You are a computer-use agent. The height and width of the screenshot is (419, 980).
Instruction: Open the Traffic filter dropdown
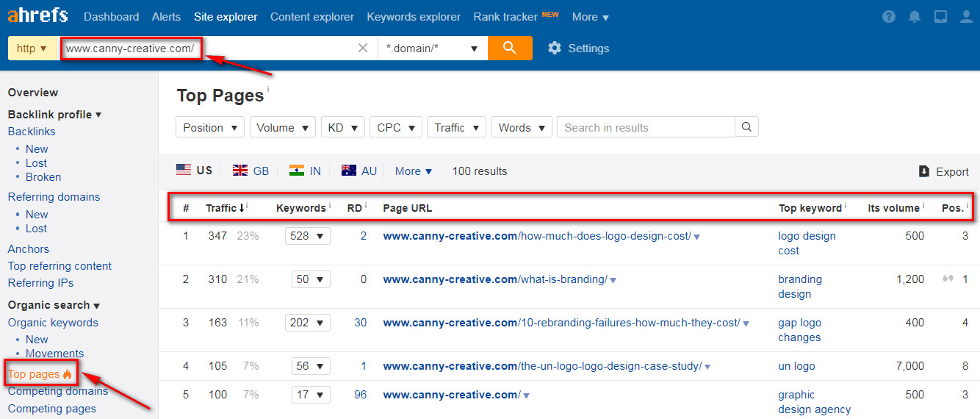point(456,127)
